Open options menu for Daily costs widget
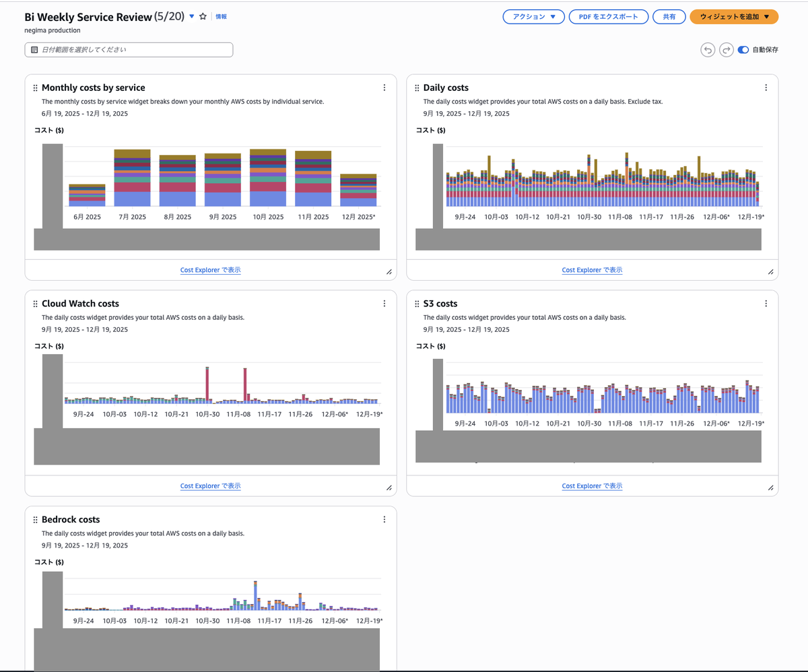 pyautogui.click(x=766, y=88)
